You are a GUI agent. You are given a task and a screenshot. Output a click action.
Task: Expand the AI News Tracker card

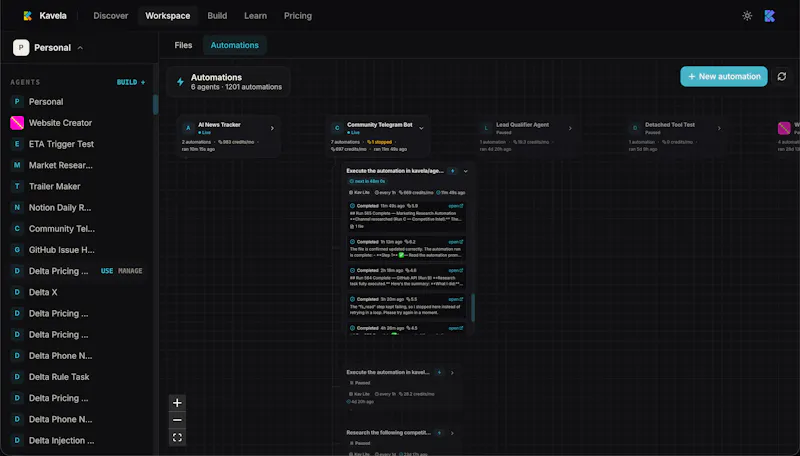(x=272, y=128)
